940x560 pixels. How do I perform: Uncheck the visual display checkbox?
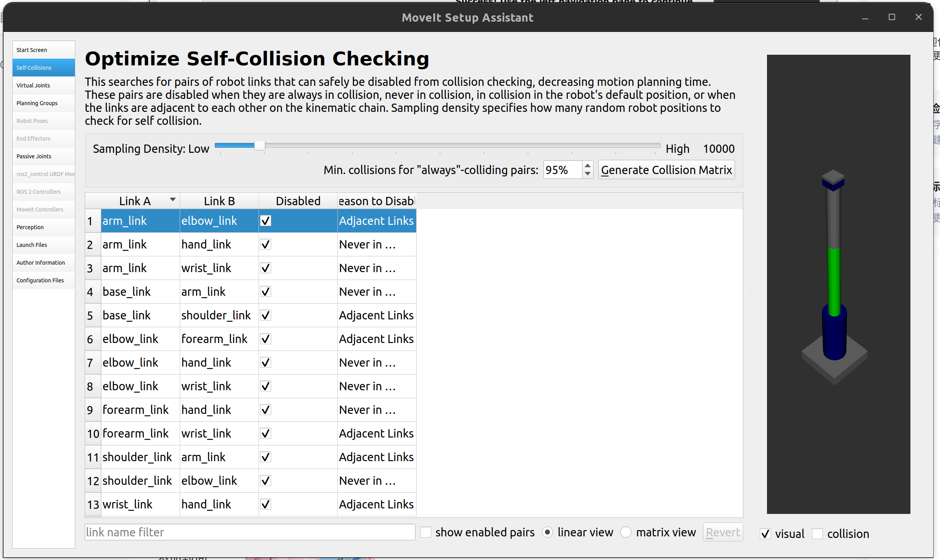tap(765, 534)
